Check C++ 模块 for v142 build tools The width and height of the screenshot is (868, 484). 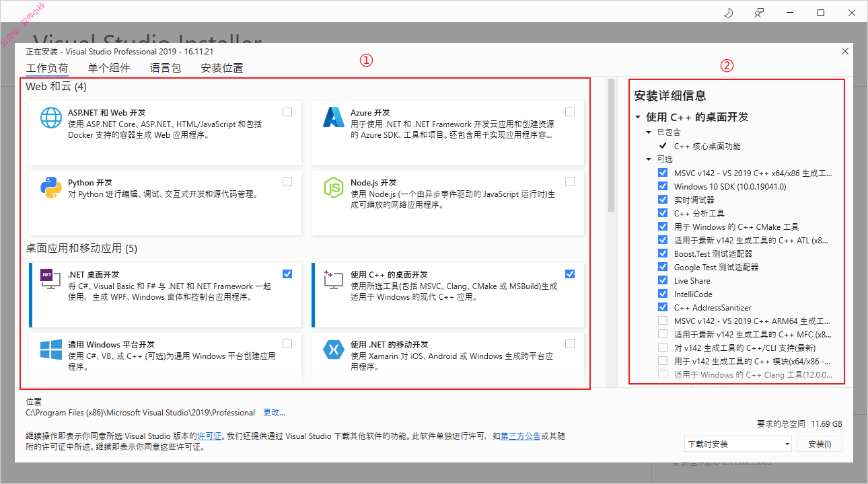tap(663, 361)
